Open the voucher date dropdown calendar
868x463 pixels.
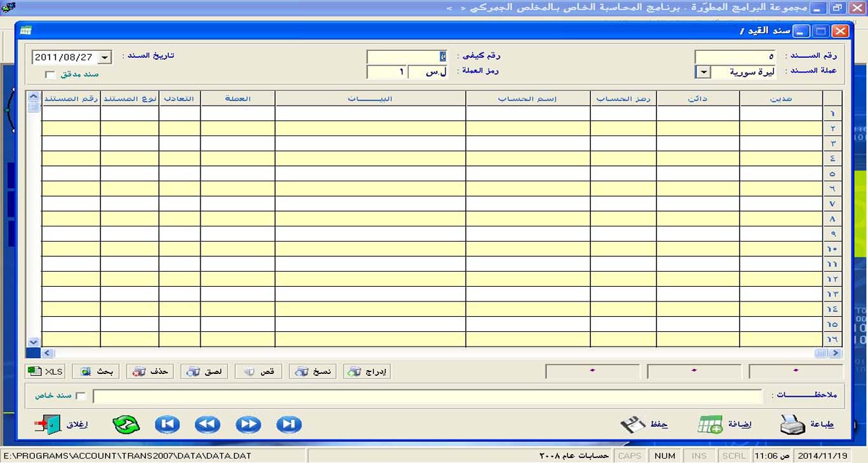click(x=105, y=57)
